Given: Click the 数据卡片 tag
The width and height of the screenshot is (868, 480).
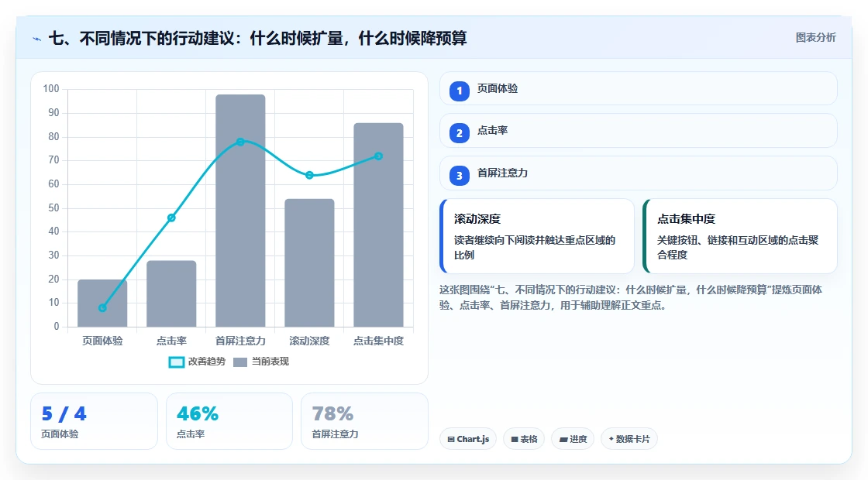Looking at the screenshot, I should [629, 439].
